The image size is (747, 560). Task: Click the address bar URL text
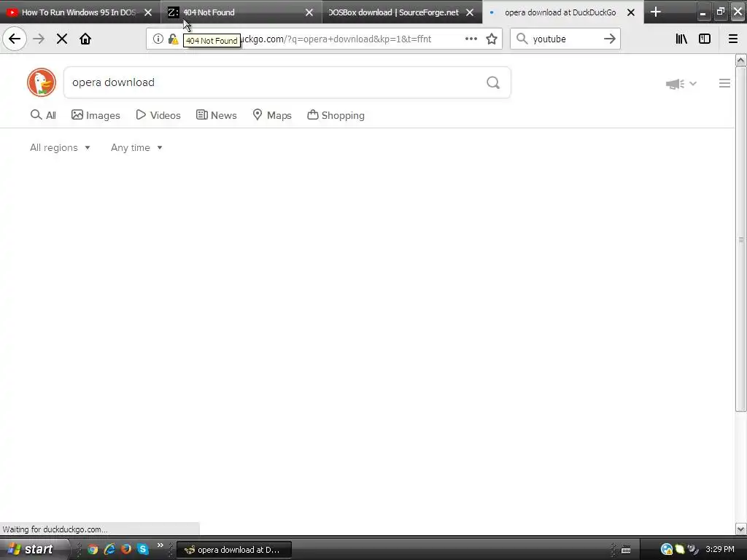point(336,39)
